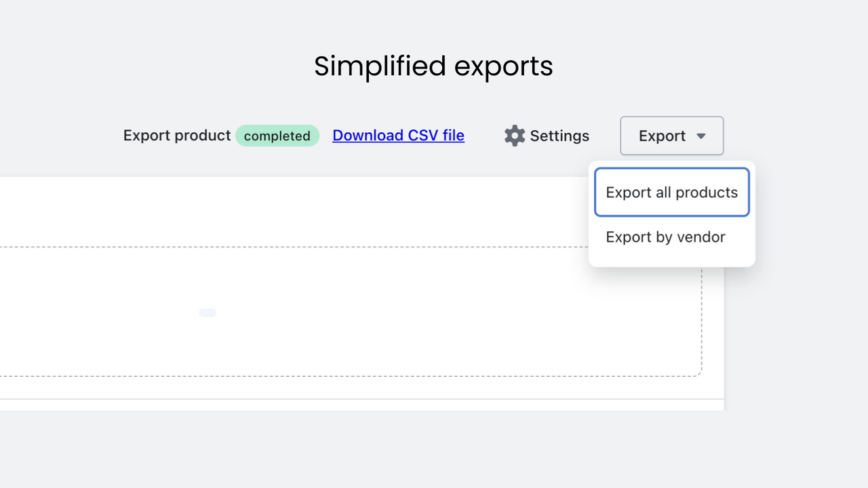Image resolution: width=868 pixels, height=488 pixels.
Task: Click white card area below dashed box
Action: pos(339,388)
